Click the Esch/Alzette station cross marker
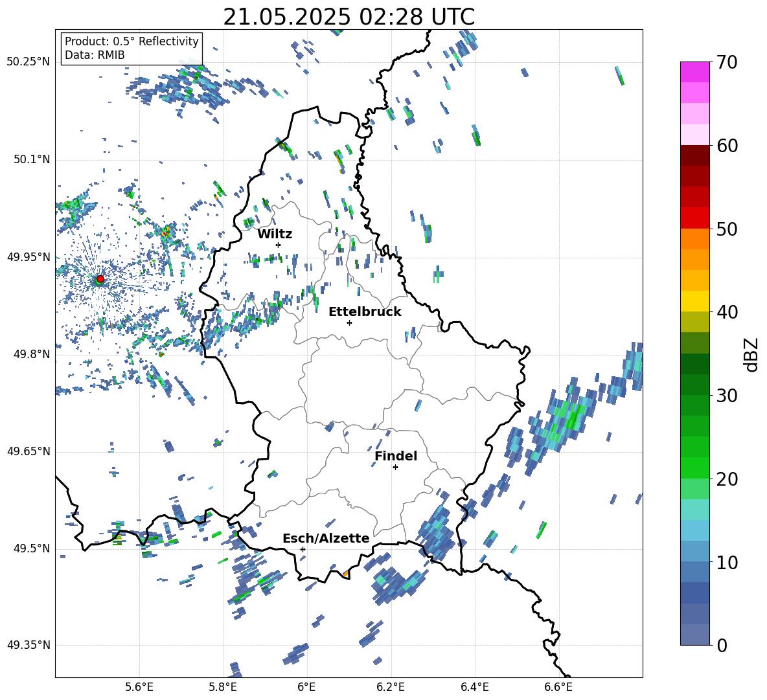This screenshot has width=767, height=700. [303, 549]
